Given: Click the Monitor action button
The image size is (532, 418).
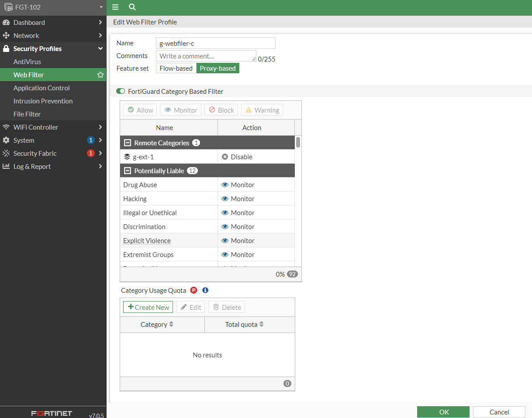Looking at the screenshot, I should (x=181, y=110).
